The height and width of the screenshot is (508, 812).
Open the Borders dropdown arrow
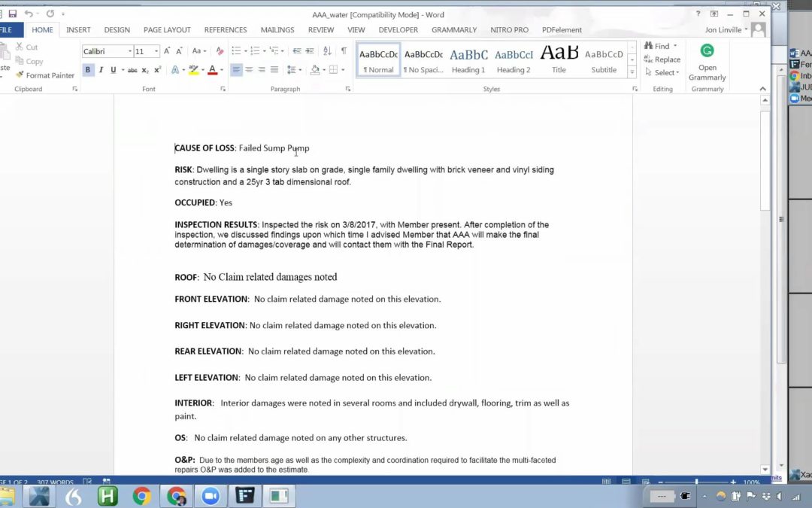coord(343,69)
